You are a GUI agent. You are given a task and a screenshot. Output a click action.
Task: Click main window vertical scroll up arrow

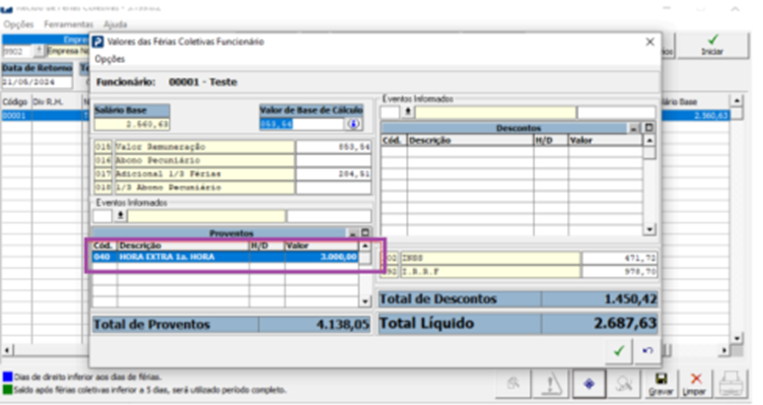737,101
